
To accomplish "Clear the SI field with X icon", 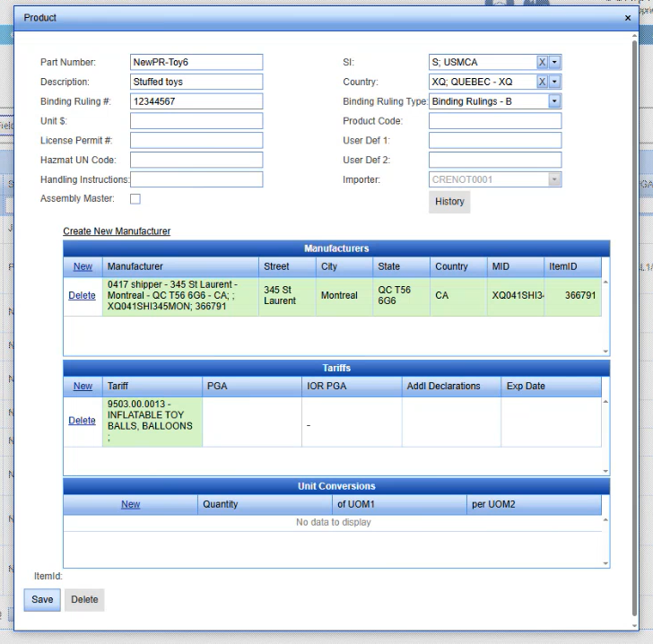I will tap(542, 62).
